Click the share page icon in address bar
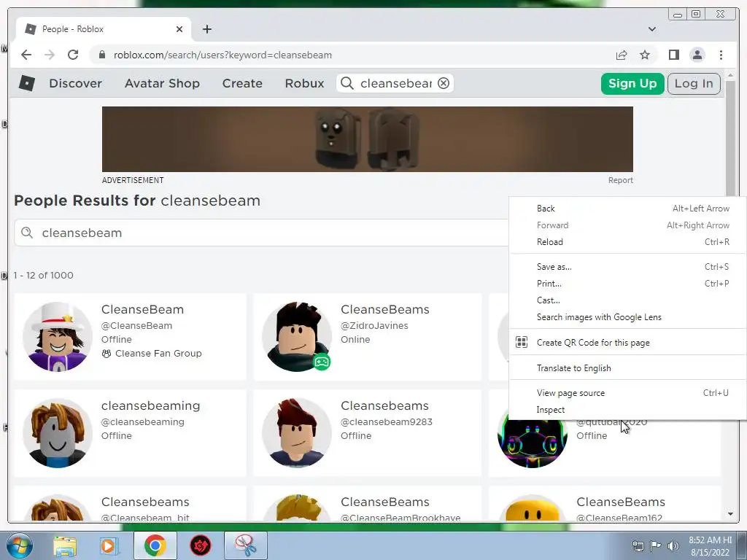The height and width of the screenshot is (560, 747). [x=622, y=55]
